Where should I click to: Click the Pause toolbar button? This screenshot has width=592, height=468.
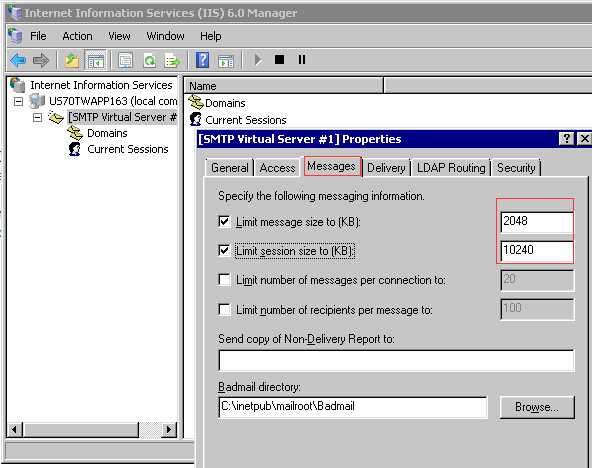pos(302,59)
